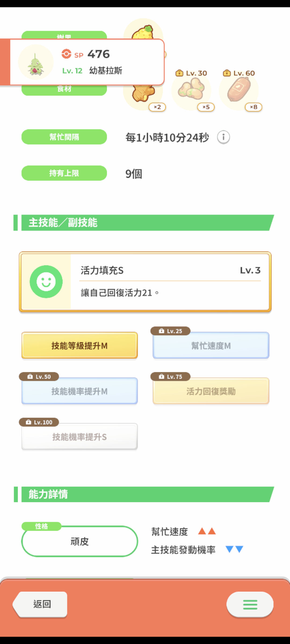Select the locked 幫忙速度M sub skill

(211, 346)
